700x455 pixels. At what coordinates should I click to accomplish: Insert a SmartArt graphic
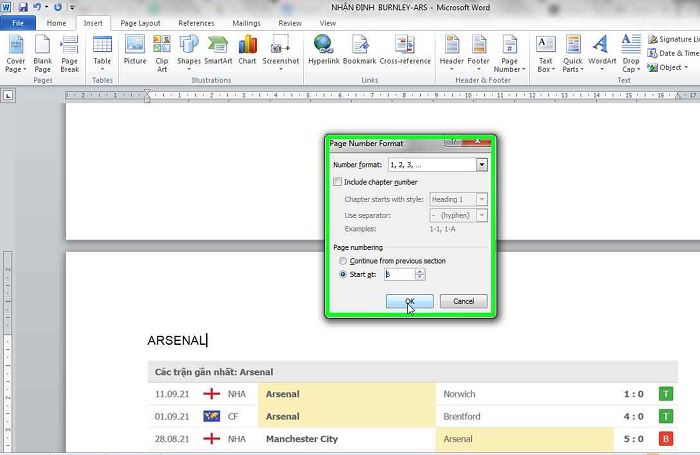(218, 50)
